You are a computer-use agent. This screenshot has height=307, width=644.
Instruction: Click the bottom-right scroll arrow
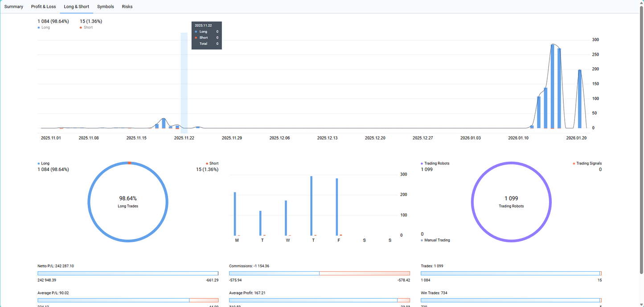click(640, 304)
